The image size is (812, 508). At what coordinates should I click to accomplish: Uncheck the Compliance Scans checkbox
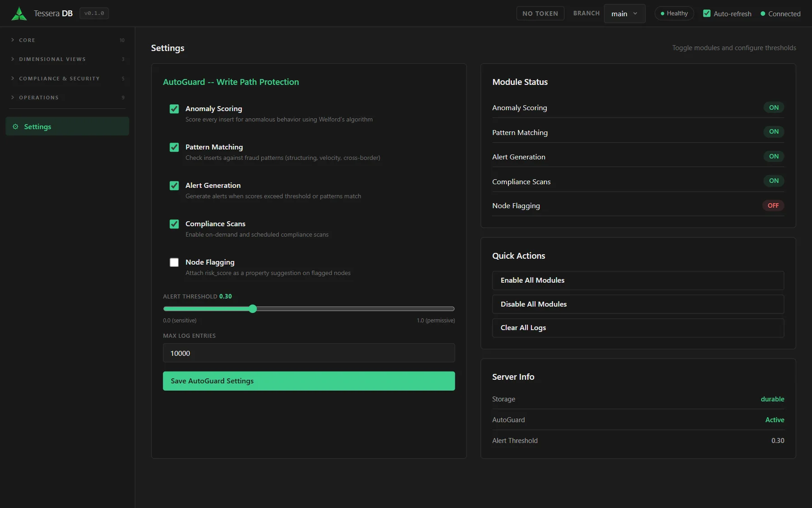coord(174,224)
